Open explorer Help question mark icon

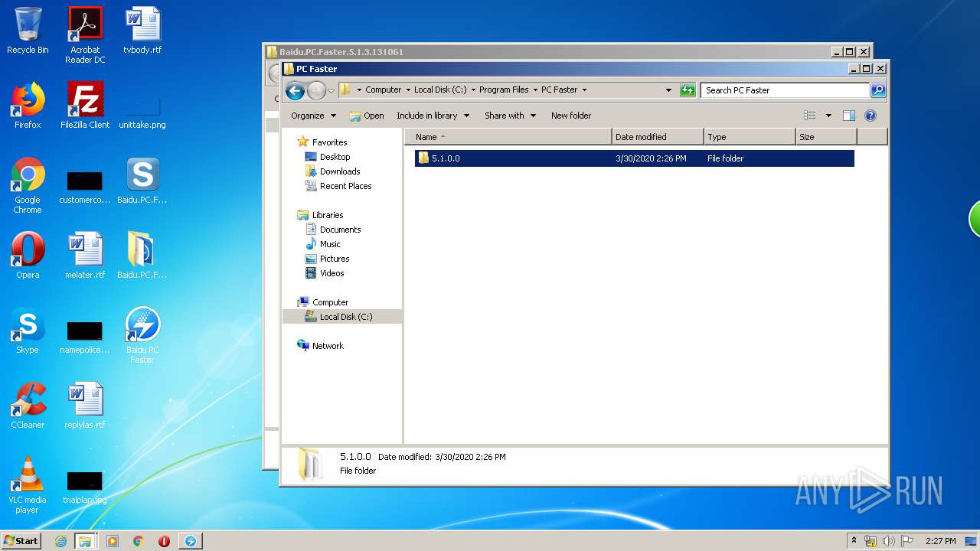click(x=870, y=116)
